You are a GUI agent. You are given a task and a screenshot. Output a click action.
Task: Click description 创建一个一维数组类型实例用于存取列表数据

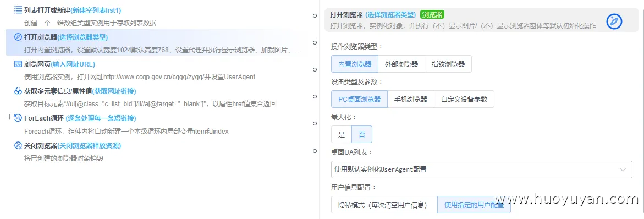90,23
